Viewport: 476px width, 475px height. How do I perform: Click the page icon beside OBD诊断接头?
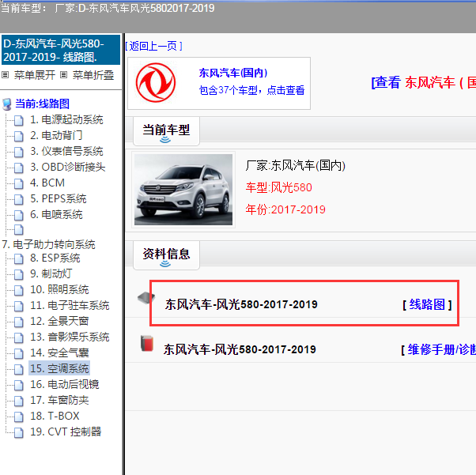coord(18,168)
